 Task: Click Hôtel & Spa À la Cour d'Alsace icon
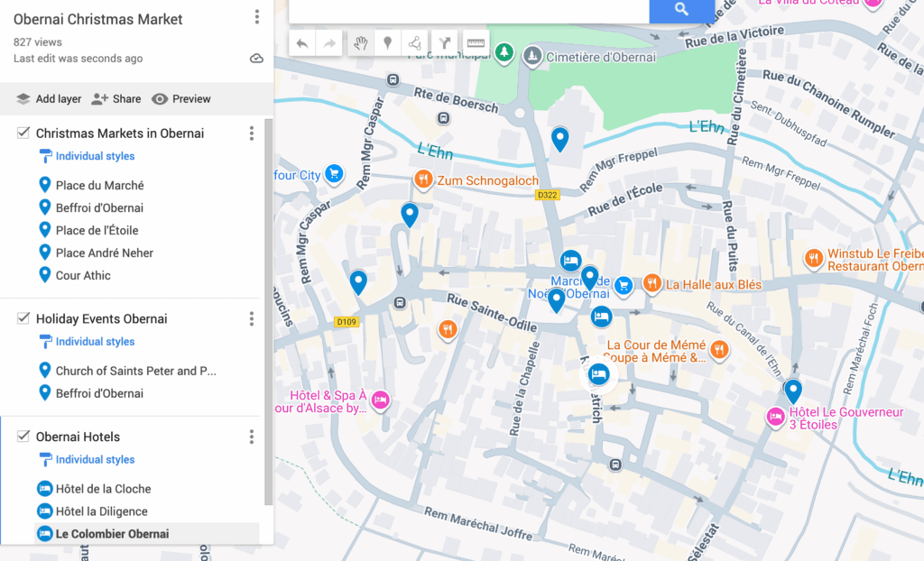[x=381, y=400]
